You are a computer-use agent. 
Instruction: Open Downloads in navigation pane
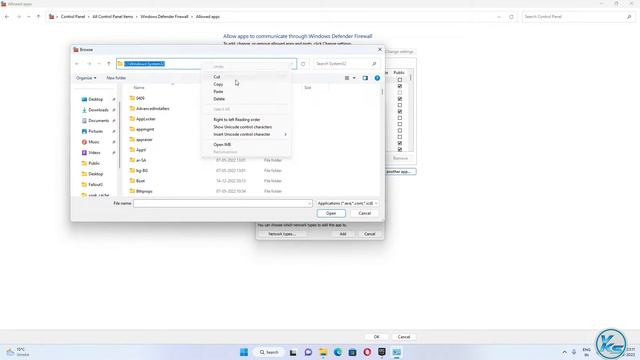[x=98, y=110]
